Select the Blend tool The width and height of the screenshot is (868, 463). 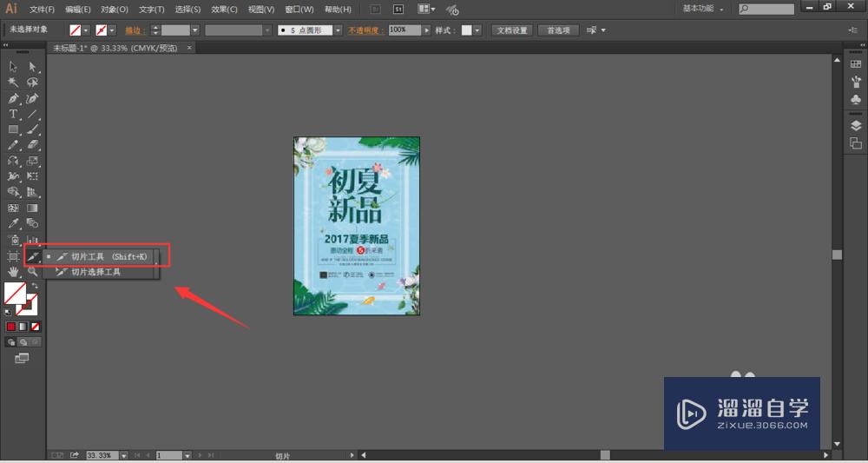(32, 224)
